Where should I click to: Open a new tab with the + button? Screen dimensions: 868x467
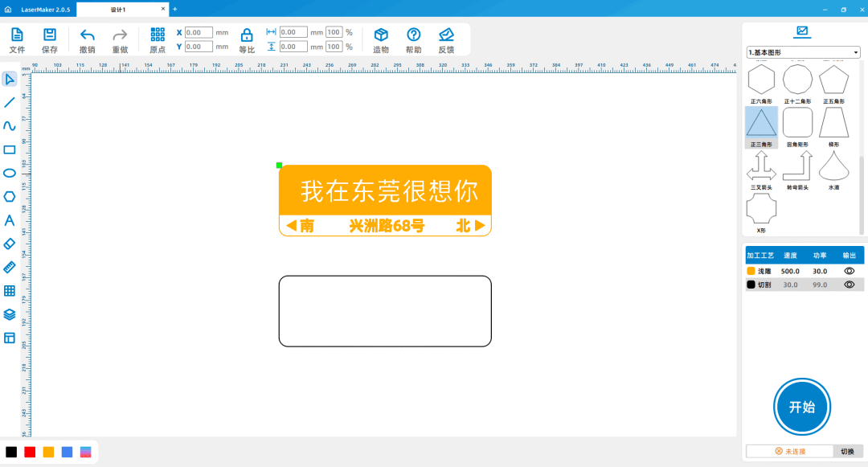(175, 8)
